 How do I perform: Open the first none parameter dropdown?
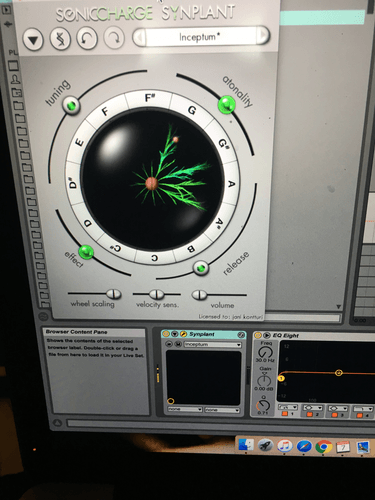pyautogui.click(x=185, y=409)
